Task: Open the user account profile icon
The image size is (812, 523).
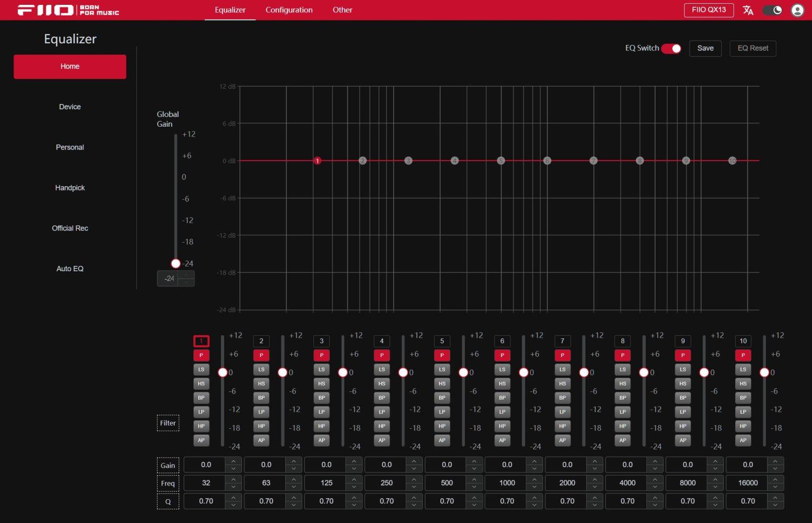Action: coord(797,10)
